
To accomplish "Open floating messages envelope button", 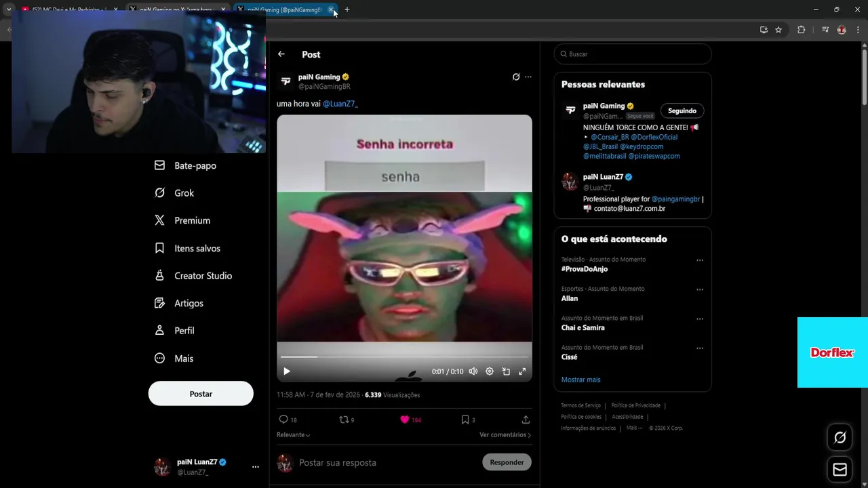I will [840, 470].
